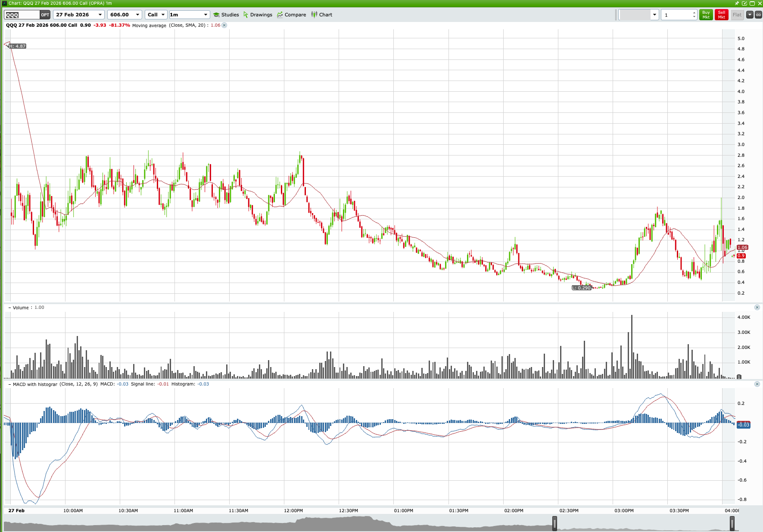
Task: Collapse the Volume sub-chart
Action: coord(9,308)
